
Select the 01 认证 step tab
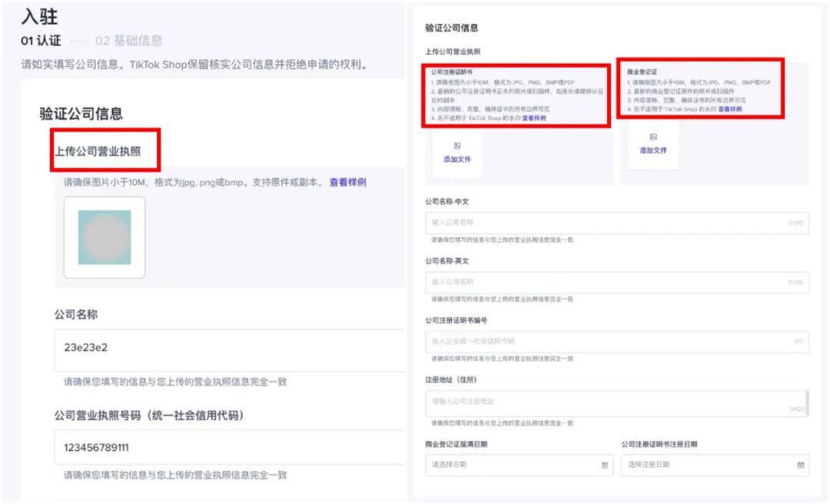[41, 40]
